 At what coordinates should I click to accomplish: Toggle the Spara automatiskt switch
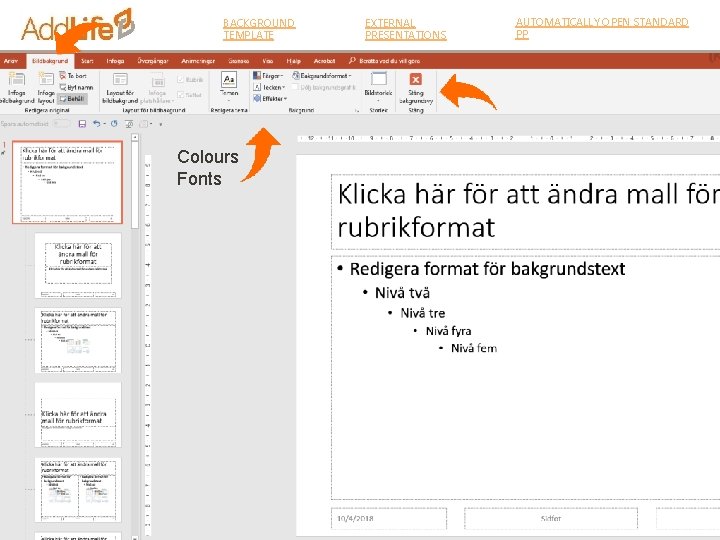(62, 124)
